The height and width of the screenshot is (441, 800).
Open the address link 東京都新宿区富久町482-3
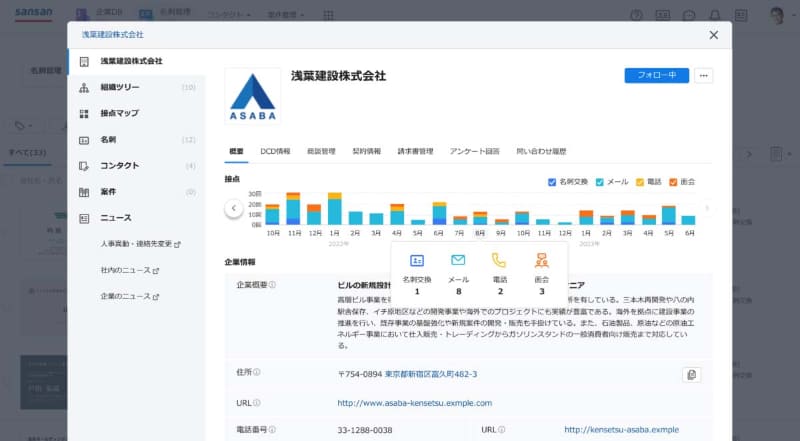coord(431,375)
